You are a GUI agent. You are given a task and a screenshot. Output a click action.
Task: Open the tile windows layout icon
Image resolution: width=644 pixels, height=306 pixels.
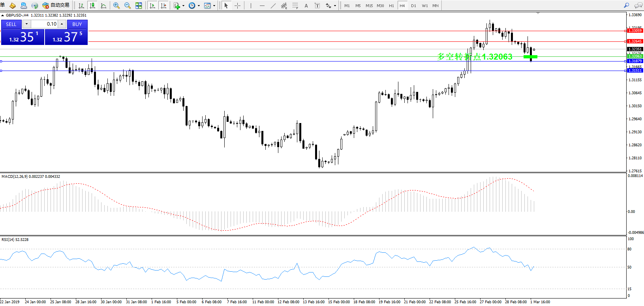click(139, 6)
